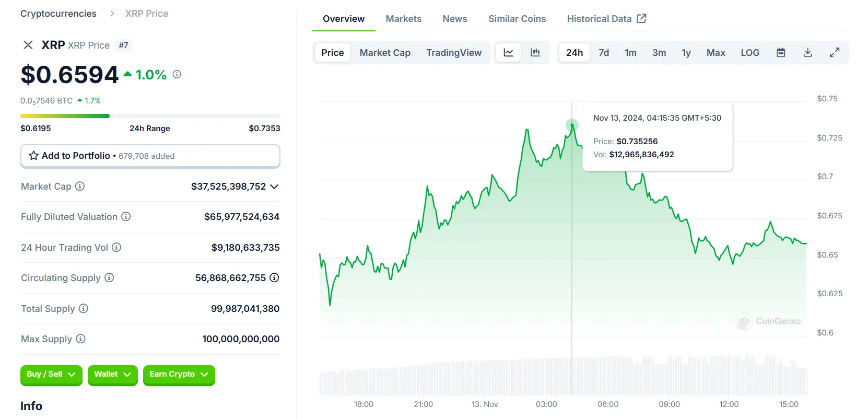
Task: Click the #7 rank badge
Action: click(x=123, y=45)
